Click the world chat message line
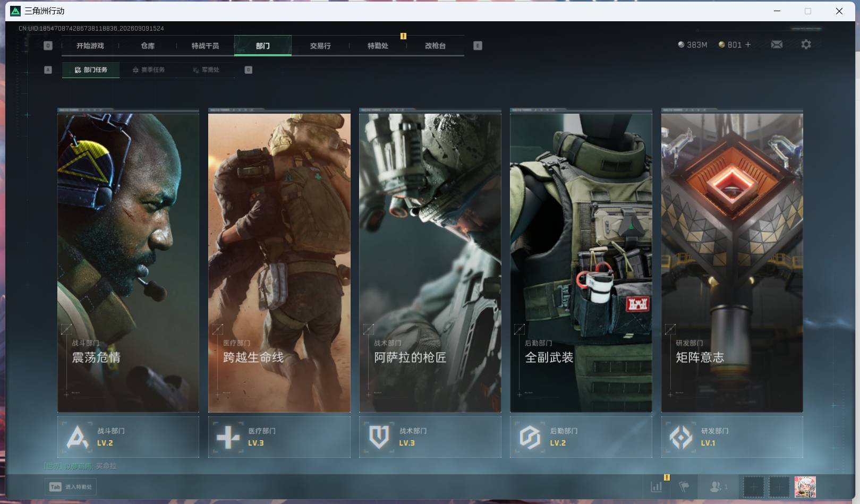This screenshot has width=860, height=504. [x=81, y=466]
